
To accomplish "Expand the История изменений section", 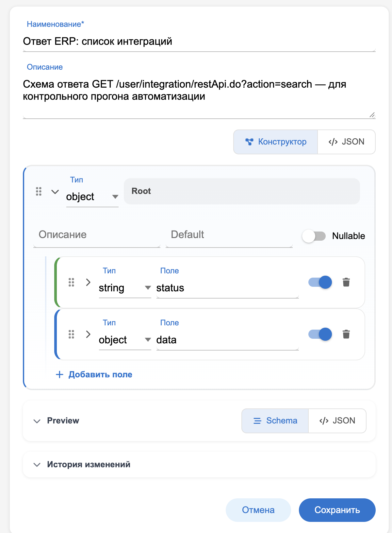I will (37, 465).
